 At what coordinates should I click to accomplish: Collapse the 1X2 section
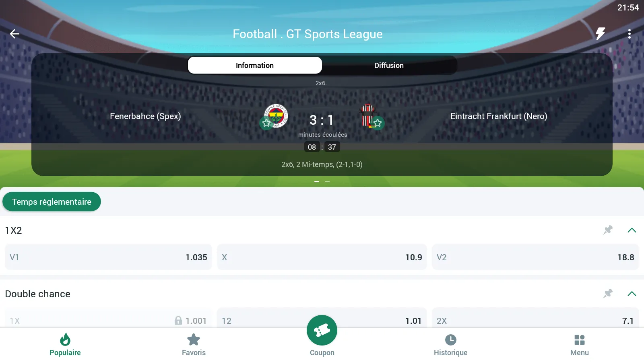pos(632,230)
